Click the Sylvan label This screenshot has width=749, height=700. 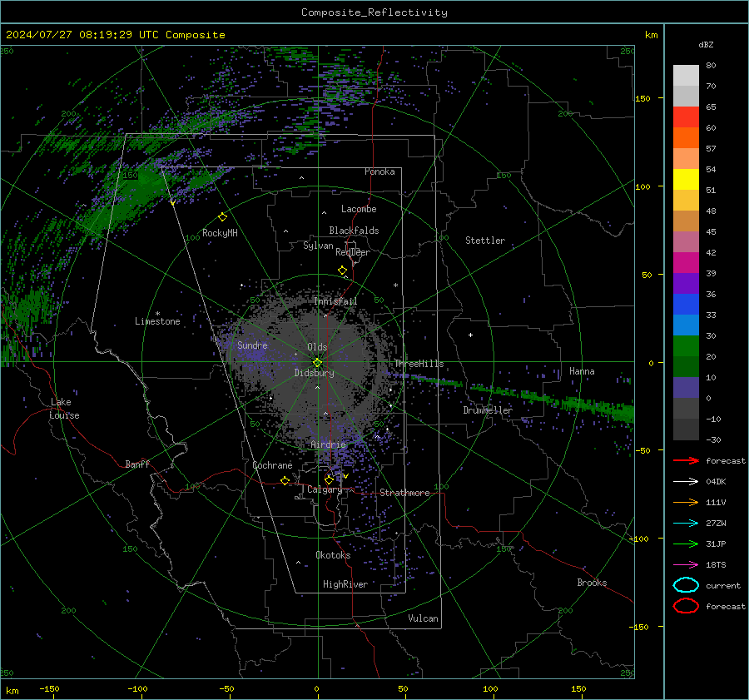point(318,246)
